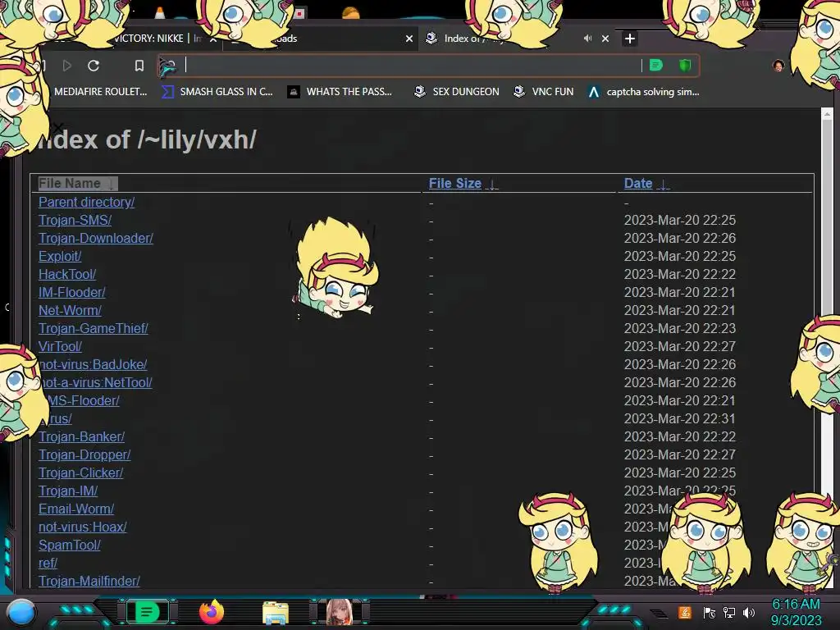Click the green chat icon in the address bar
Image resolution: width=840 pixels, height=630 pixels.
point(656,66)
